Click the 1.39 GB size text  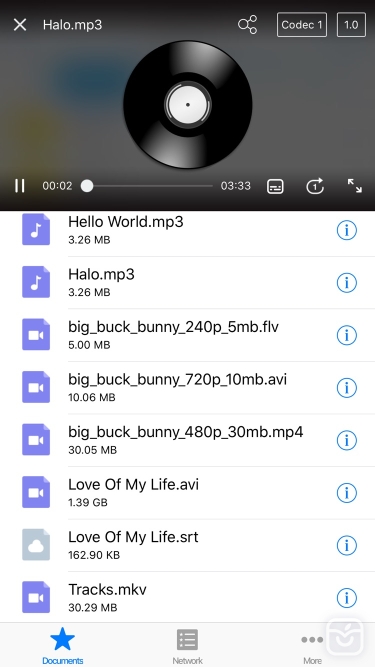[x=88, y=502]
